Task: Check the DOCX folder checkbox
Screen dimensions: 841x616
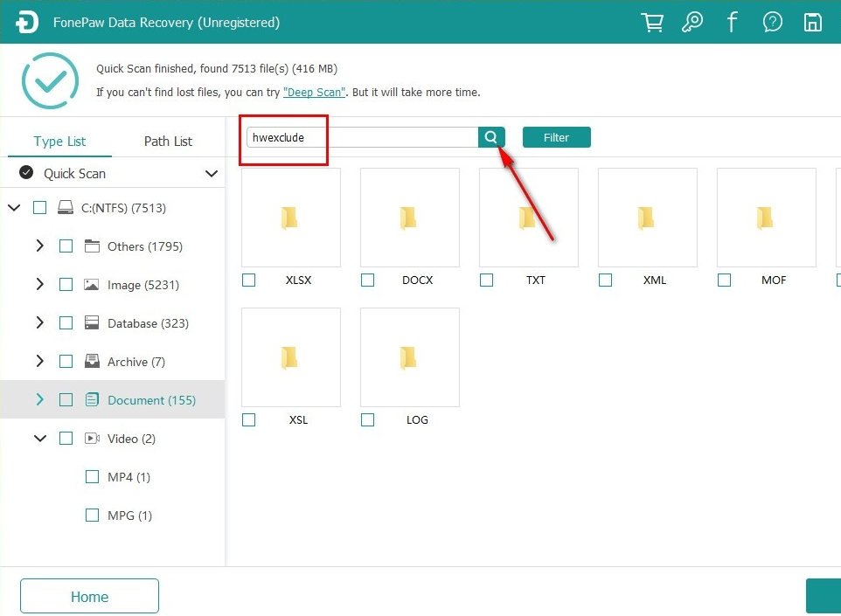Action: point(367,280)
